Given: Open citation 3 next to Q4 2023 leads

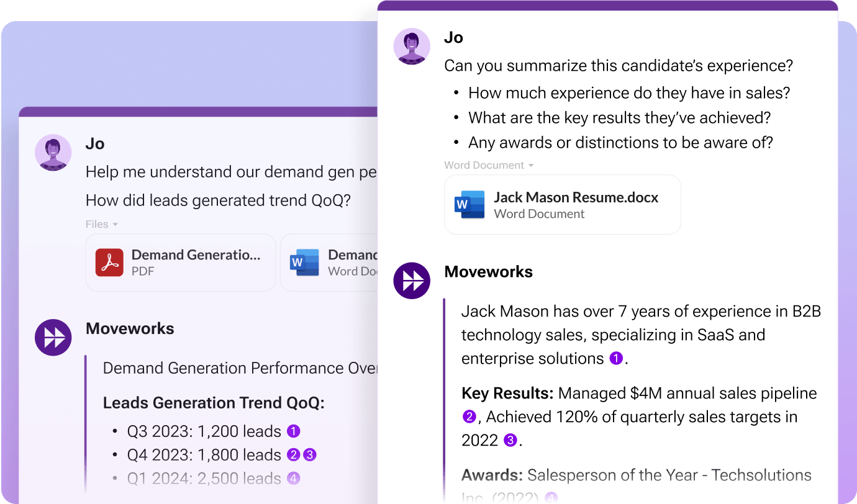Looking at the screenshot, I should point(309,455).
